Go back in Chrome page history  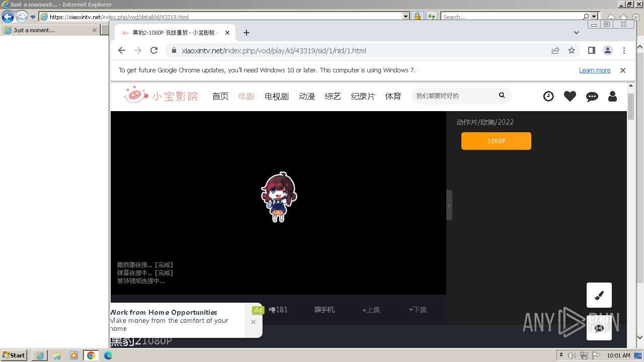click(x=122, y=50)
